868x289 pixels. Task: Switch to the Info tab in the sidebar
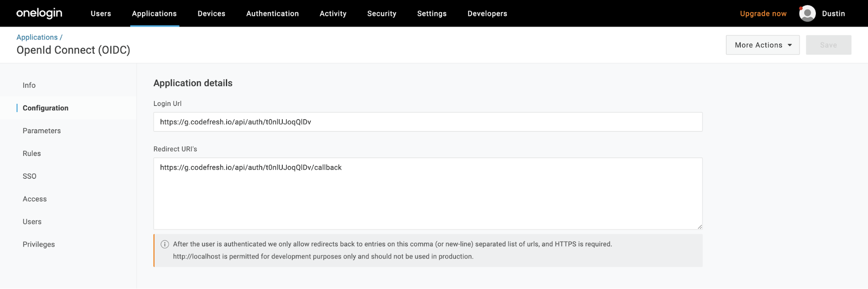(29, 85)
